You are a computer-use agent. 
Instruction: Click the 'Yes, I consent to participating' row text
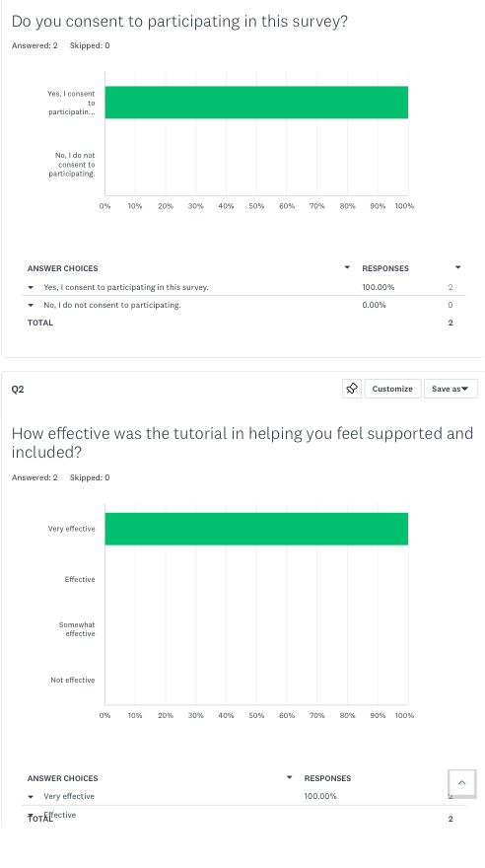tap(126, 287)
